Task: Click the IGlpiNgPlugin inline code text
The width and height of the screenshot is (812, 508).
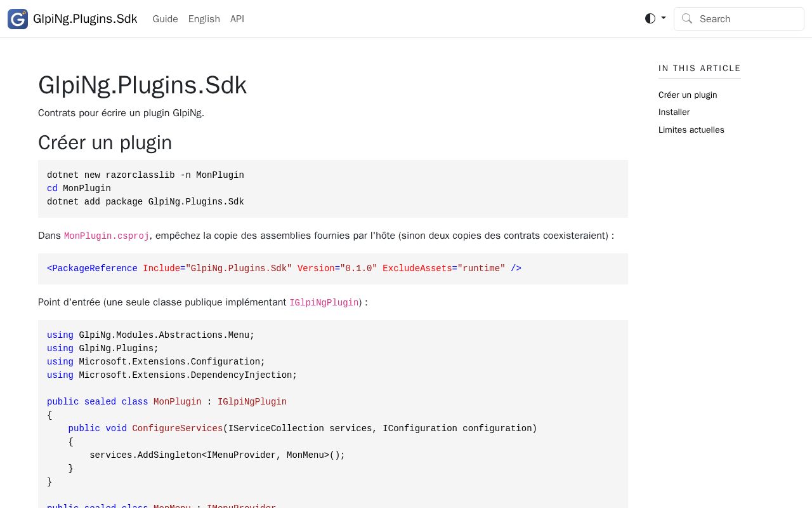Action: tap(324, 302)
